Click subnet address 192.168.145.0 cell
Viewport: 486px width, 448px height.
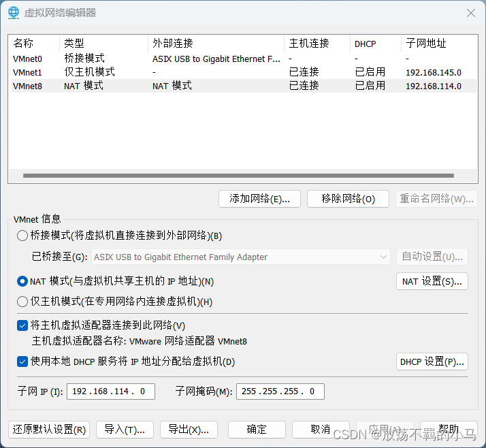[x=434, y=73]
